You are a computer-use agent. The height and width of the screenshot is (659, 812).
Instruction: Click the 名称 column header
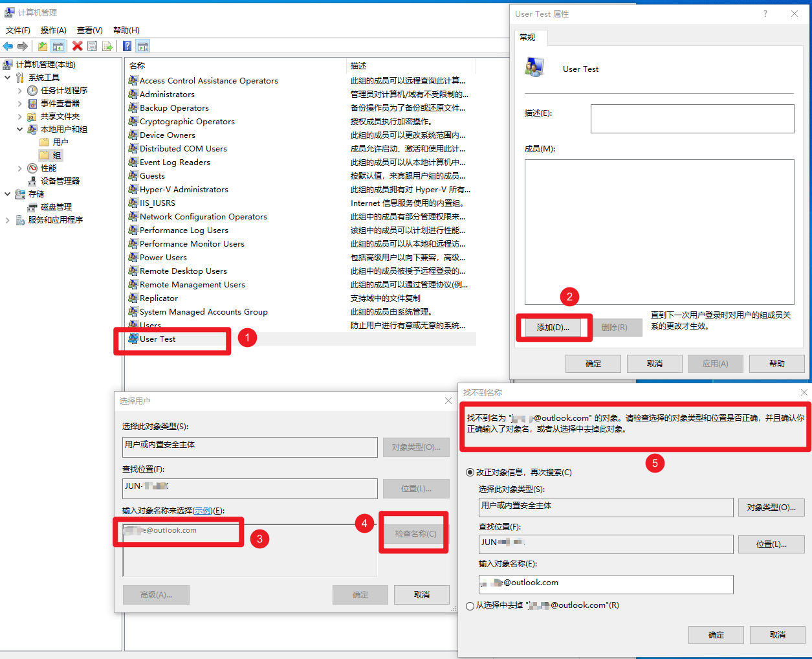236,65
